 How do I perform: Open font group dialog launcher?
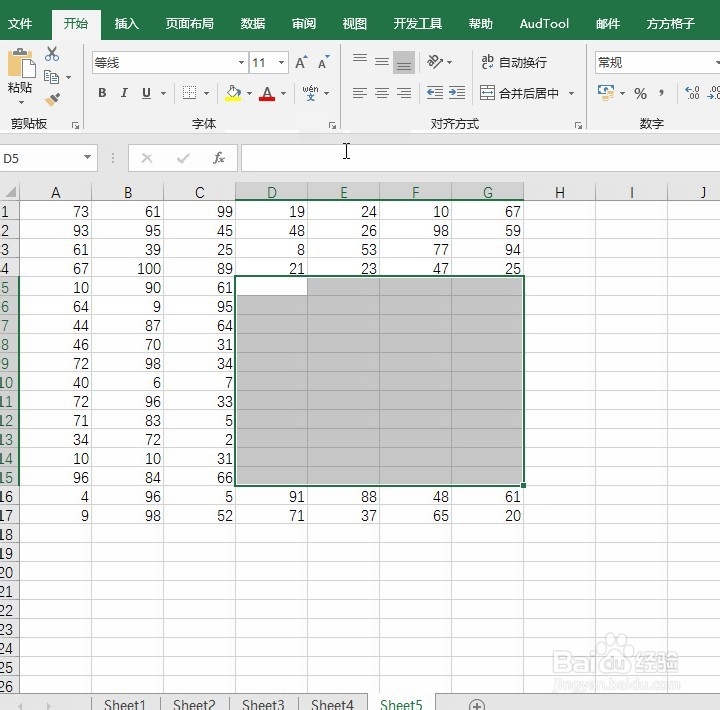332,125
